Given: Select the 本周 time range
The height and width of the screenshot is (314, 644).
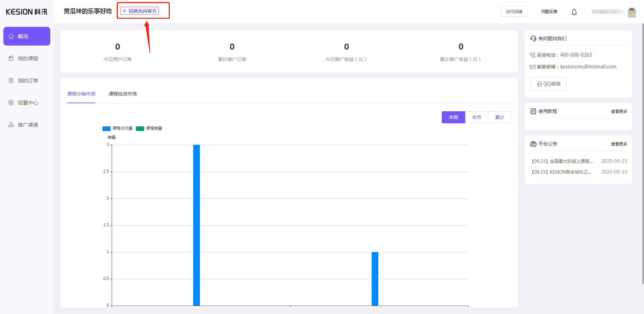Looking at the screenshot, I should click(x=453, y=117).
